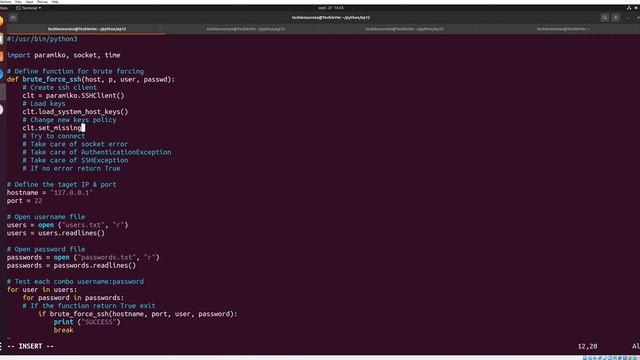Click the 'clt.load_system_host_keys()' line
Image resolution: width=640 pixels, height=360 pixels.
(76, 112)
